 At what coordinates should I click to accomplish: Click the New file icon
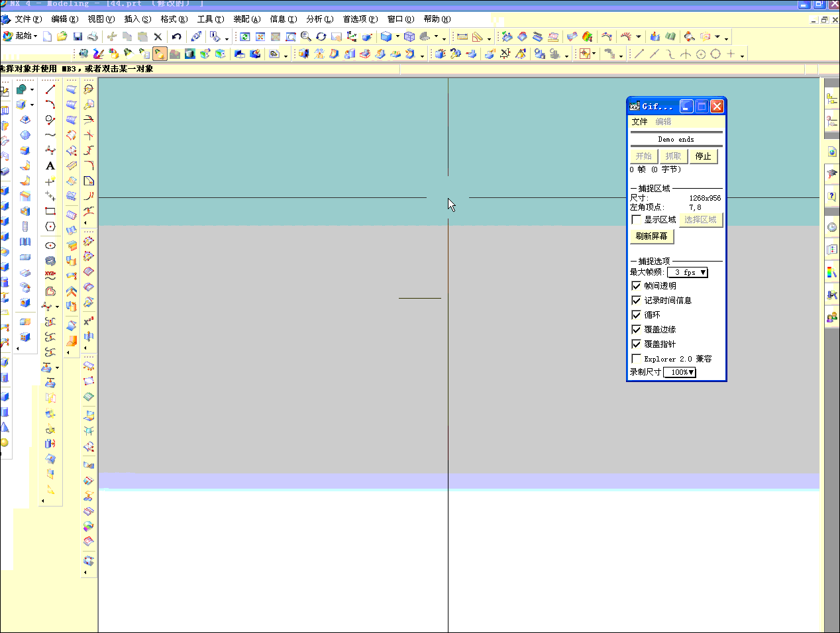tap(48, 36)
